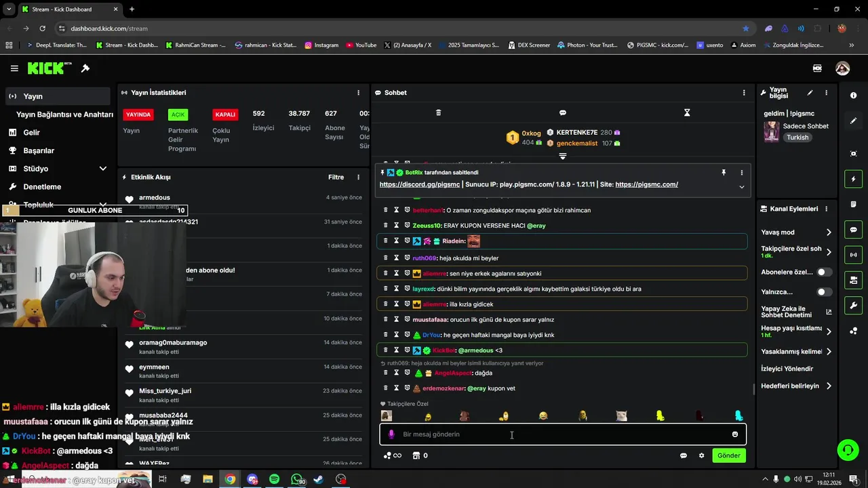Open the trash tab in the Sohbet panel
Image resolution: width=868 pixels, height=488 pixels.
point(438,113)
